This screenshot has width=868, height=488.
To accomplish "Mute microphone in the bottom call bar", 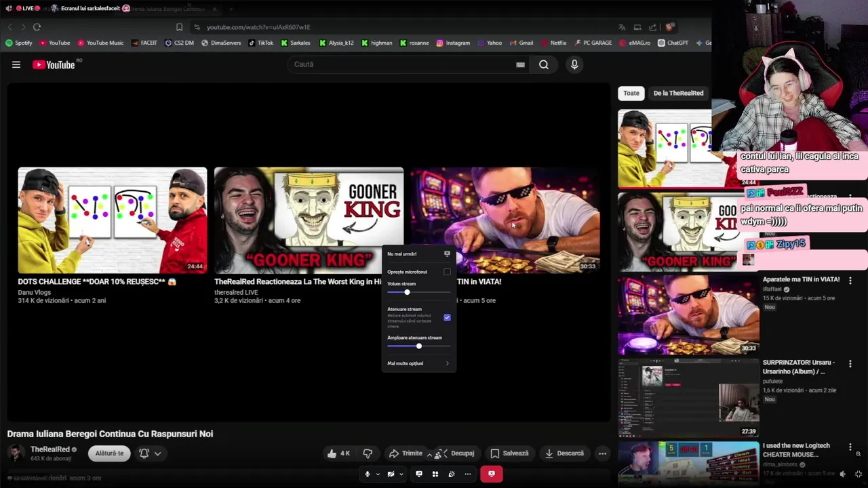I will click(368, 474).
